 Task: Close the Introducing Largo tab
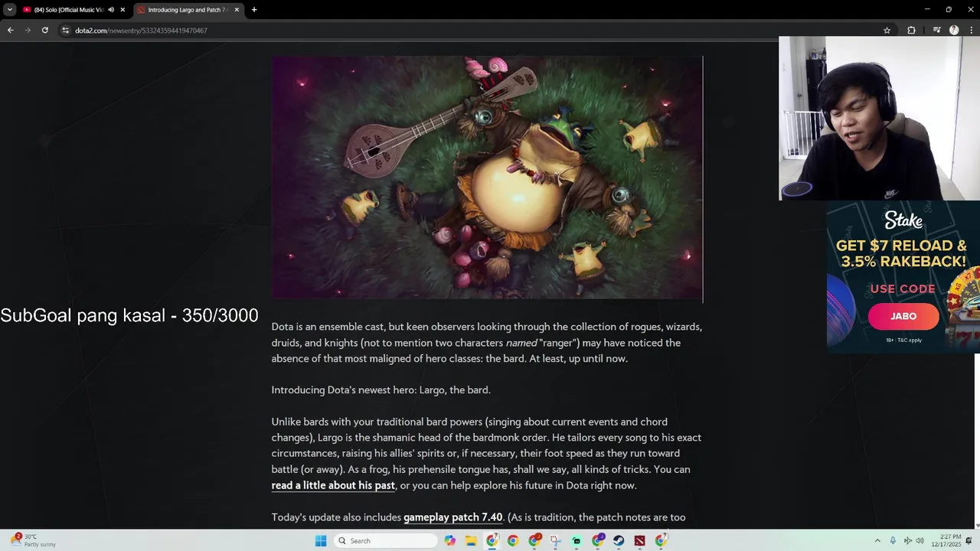point(237,10)
